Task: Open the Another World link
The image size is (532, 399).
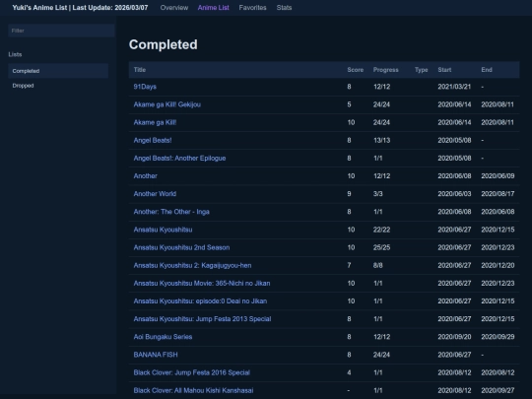Action: point(155,194)
